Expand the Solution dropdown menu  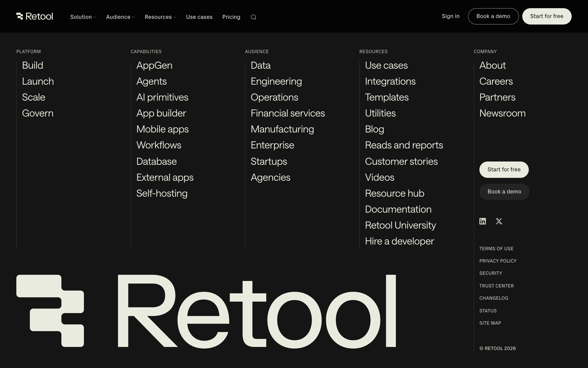[83, 17]
